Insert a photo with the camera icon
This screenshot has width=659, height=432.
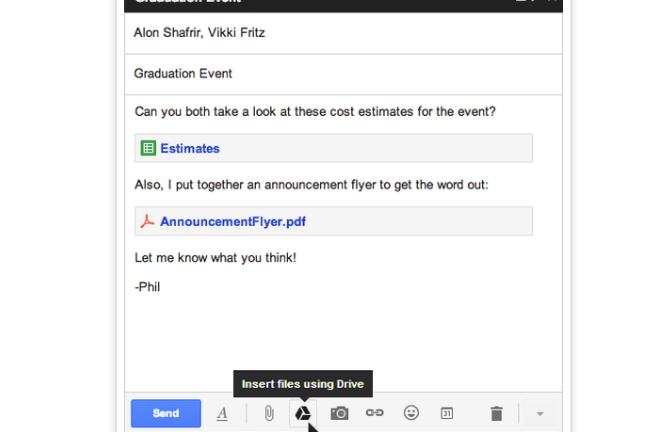[340, 414]
